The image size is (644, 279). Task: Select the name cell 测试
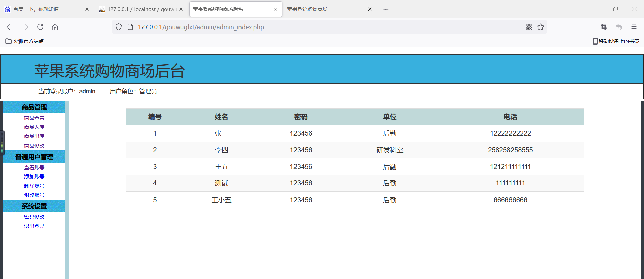(x=221, y=183)
